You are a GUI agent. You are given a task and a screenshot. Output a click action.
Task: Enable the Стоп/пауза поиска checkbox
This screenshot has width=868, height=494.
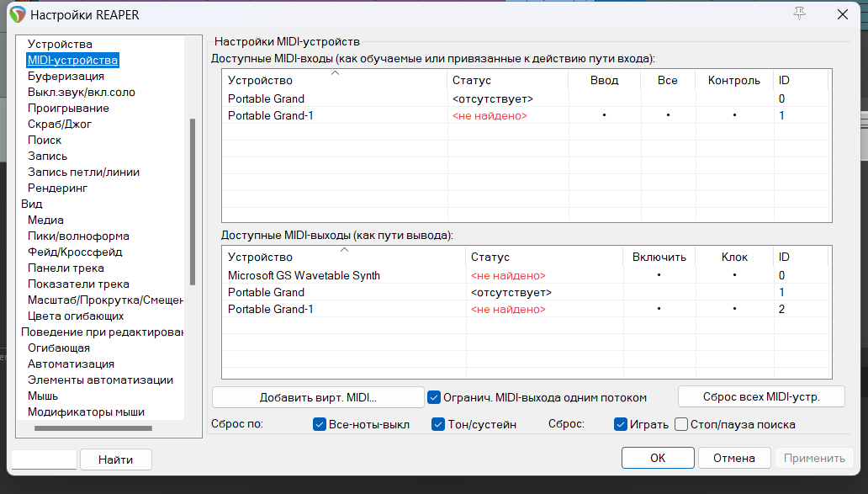pyautogui.click(x=681, y=424)
